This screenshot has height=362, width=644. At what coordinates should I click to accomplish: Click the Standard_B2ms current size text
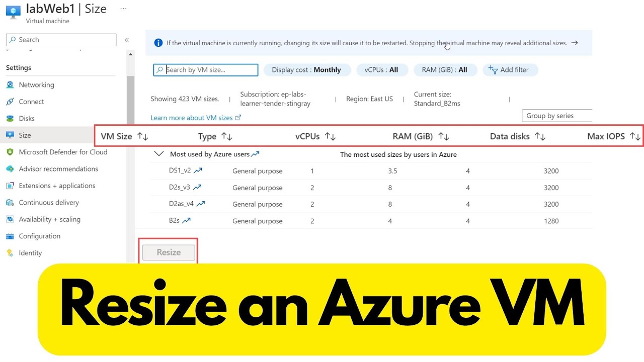[437, 104]
